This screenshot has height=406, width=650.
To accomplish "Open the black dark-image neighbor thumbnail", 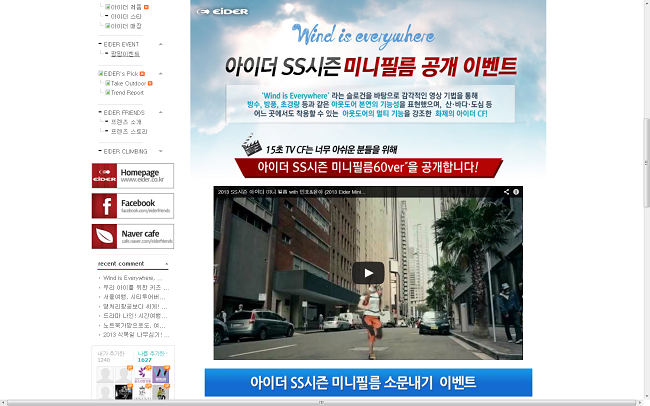I will [124, 392].
